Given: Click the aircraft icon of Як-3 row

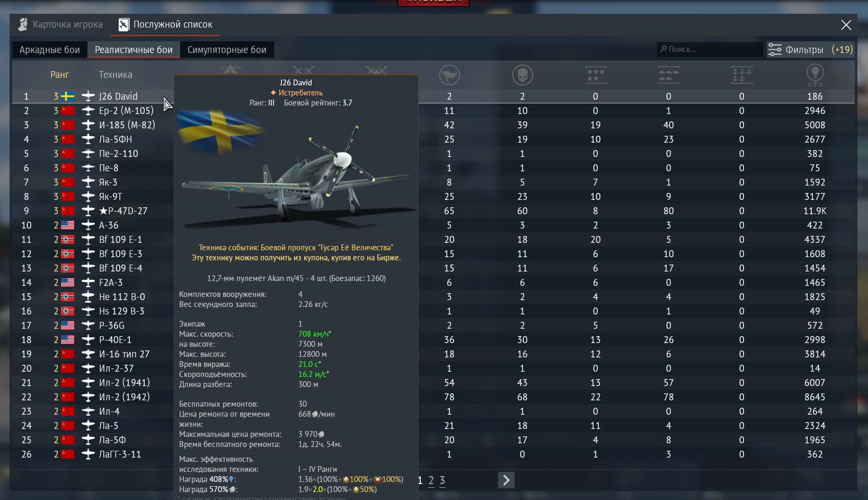Looking at the screenshot, I should point(88,182).
